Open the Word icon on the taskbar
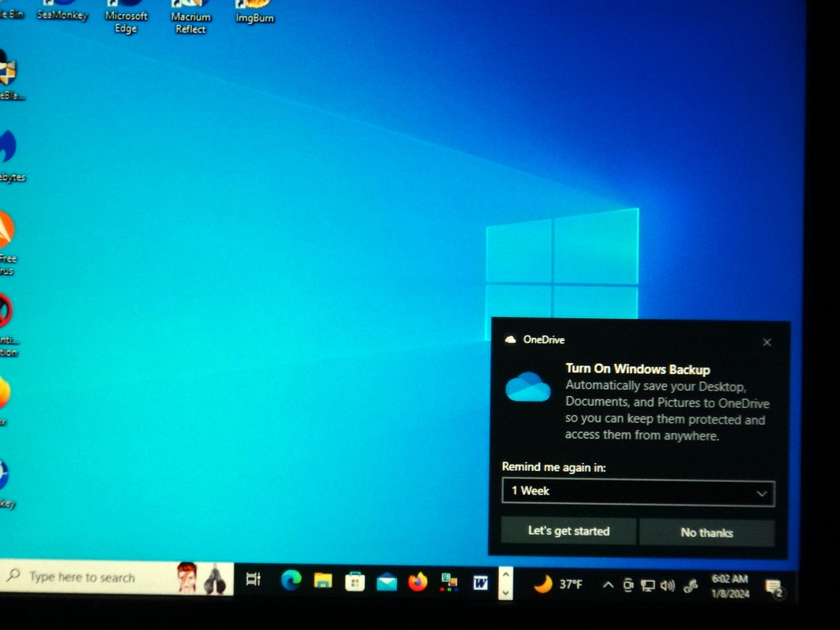The image size is (840, 630). pyautogui.click(x=480, y=582)
